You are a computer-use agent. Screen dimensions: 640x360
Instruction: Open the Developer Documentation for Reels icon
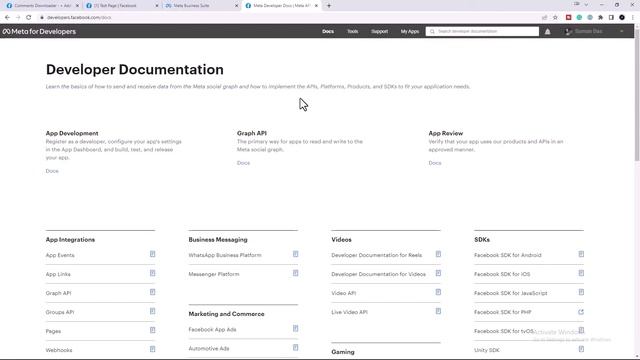point(438,254)
